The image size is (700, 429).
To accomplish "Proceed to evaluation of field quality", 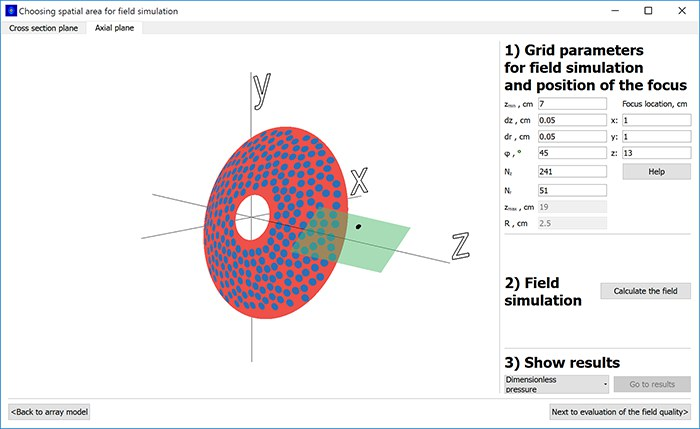I will (x=620, y=412).
